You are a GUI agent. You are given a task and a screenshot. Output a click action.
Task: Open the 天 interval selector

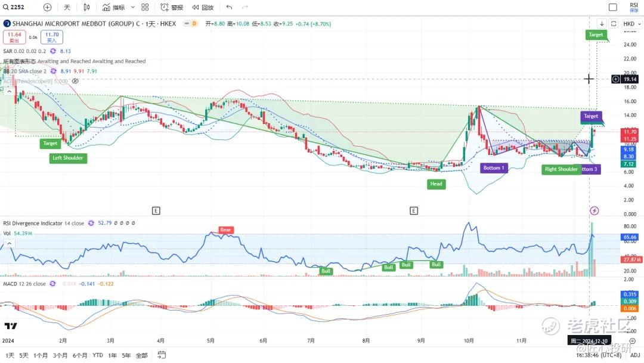(x=67, y=7)
